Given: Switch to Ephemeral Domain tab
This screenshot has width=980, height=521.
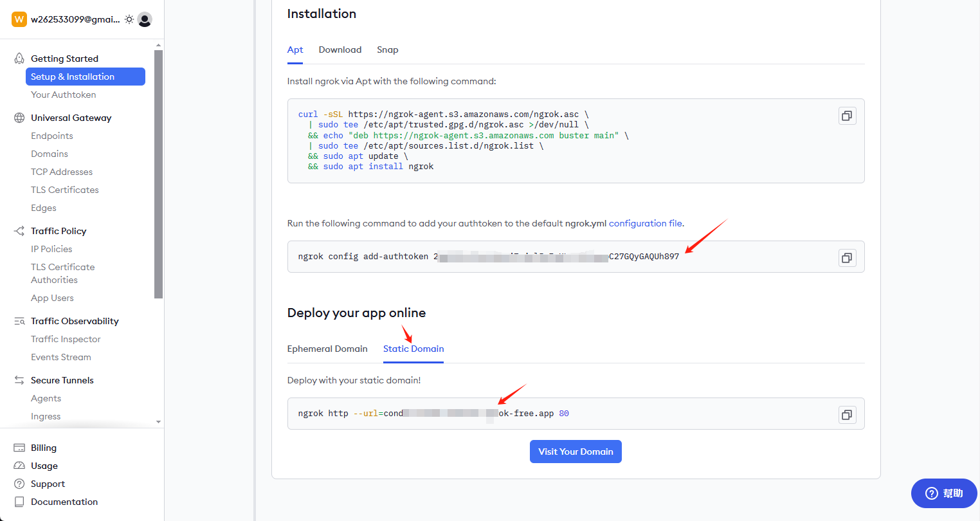Looking at the screenshot, I should tap(327, 349).
